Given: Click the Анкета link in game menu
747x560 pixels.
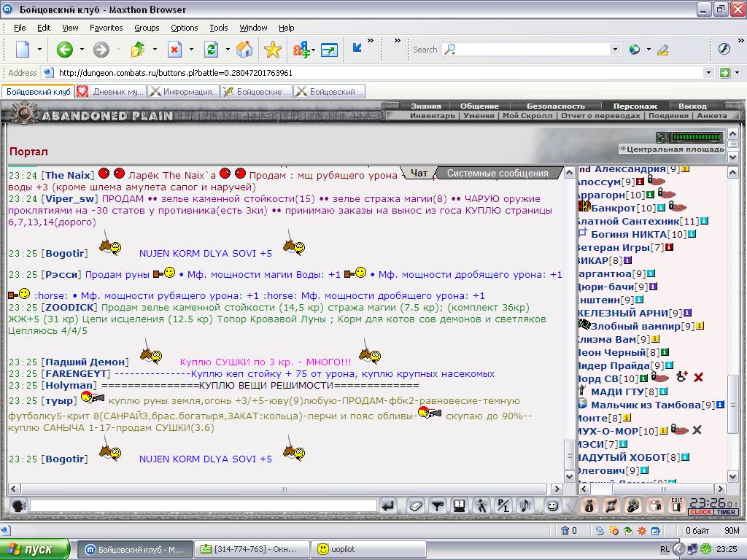Looking at the screenshot, I should [712, 116].
